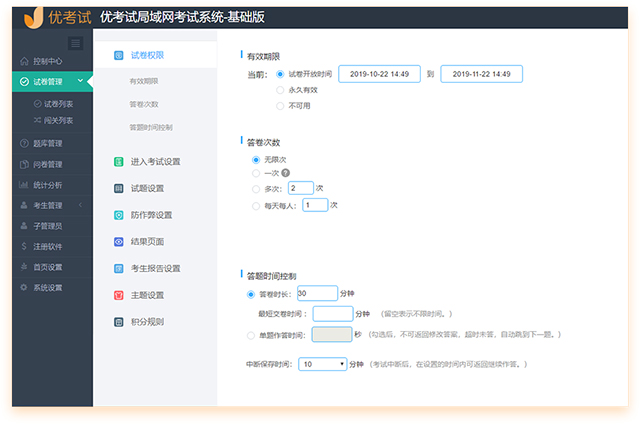Screen dimensions: 640x424
Task: Expand the 考生管理 sidebar menu
Action: [52, 206]
